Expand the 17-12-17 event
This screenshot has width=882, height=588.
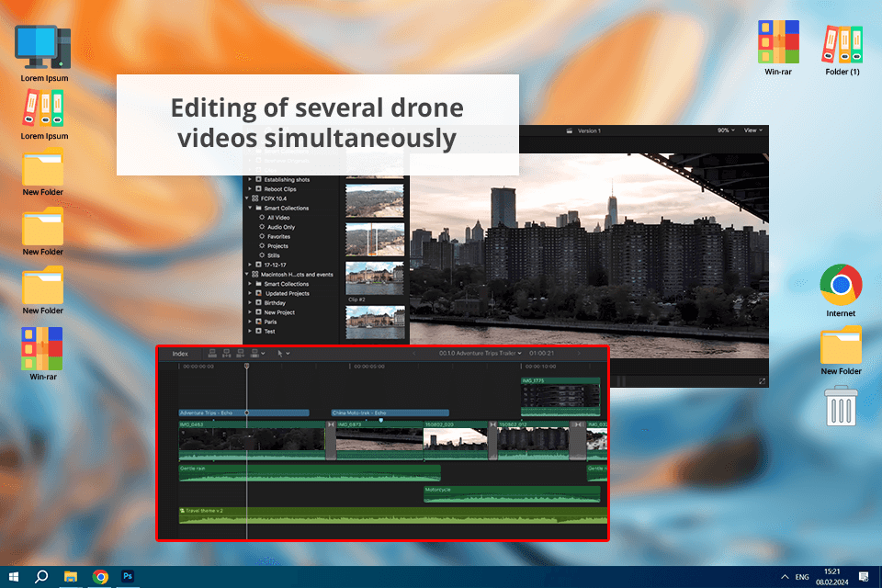tap(250, 265)
